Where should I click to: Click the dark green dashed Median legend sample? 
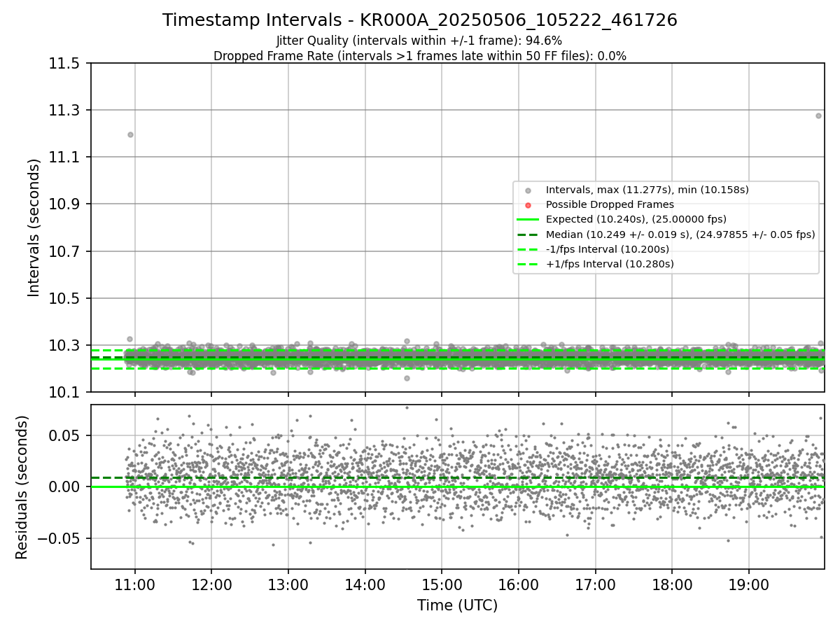(x=528, y=234)
